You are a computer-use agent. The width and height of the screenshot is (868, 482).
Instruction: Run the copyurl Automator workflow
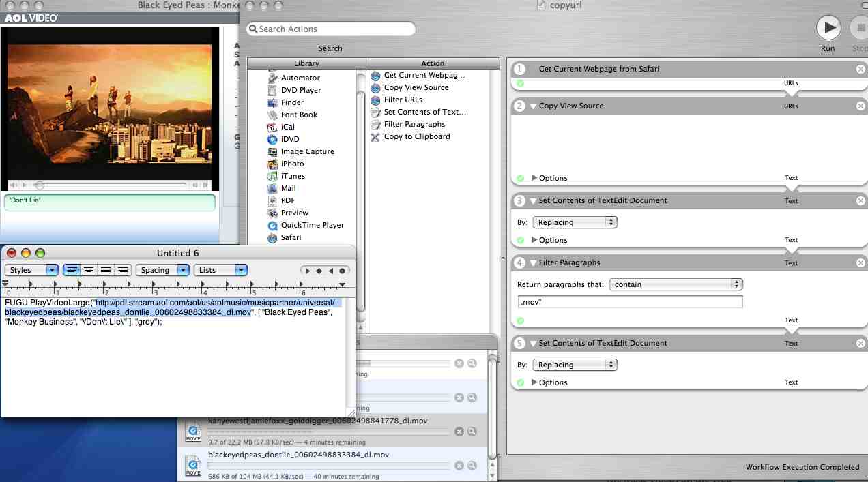click(x=828, y=28)
